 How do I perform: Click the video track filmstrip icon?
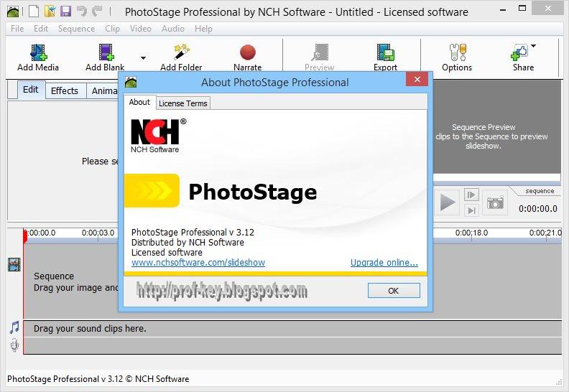click(14, 265)
